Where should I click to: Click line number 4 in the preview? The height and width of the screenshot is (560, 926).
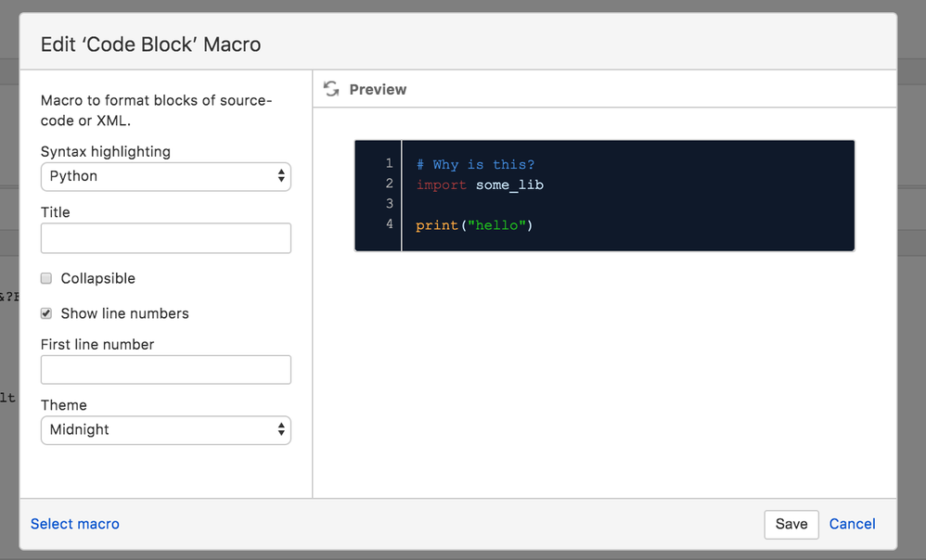pyautogui.click(x=389, y=224)
